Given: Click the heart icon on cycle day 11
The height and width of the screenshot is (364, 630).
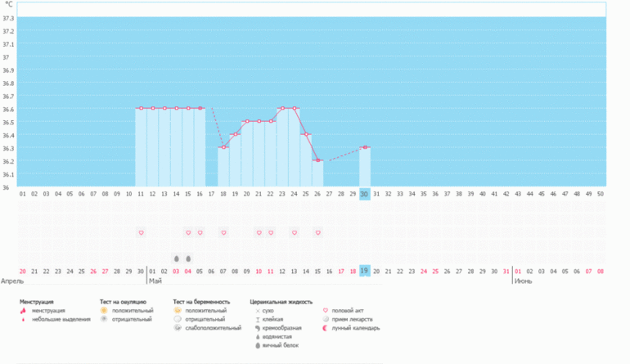Looking at the screenshot, I should pos(141,232).
